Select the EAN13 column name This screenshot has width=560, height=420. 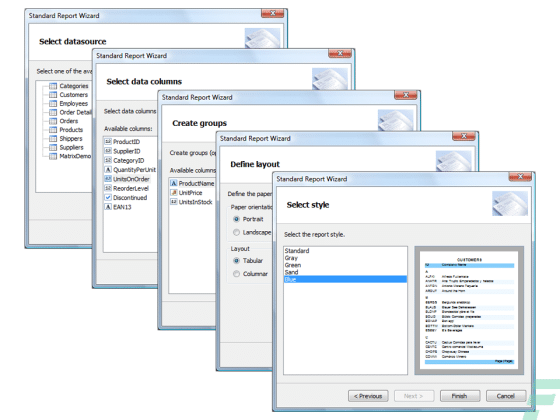pyautogui.click(x=122, y=207)
